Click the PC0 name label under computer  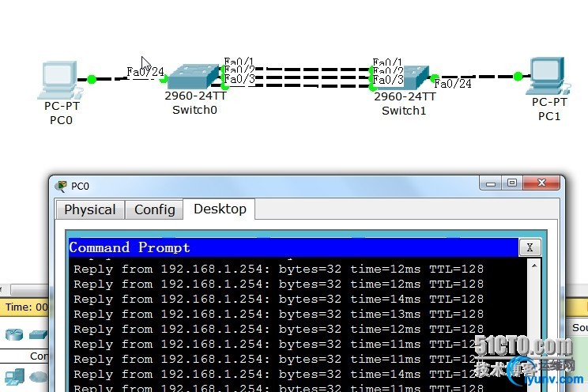[61, 120]
